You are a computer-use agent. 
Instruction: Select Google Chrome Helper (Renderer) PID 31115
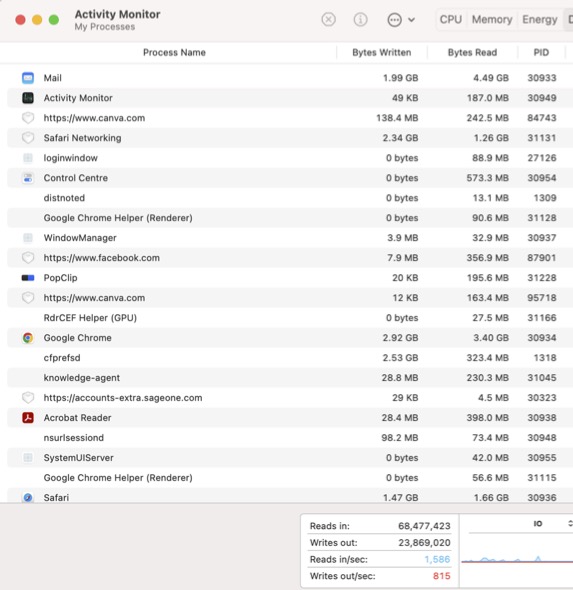click(290, 477)
